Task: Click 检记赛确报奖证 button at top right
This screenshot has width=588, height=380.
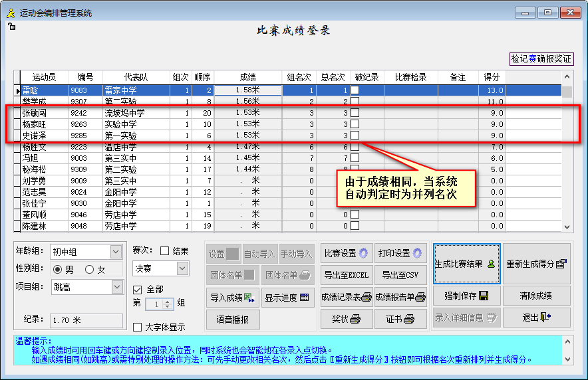Action: pyautogui.click(x=541, y=58)
